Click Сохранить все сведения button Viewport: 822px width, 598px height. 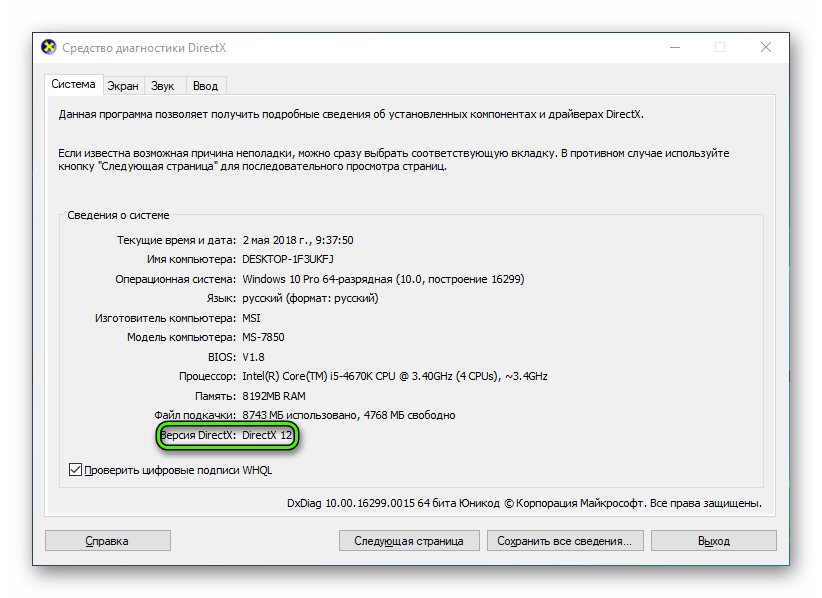pos(564,541)
